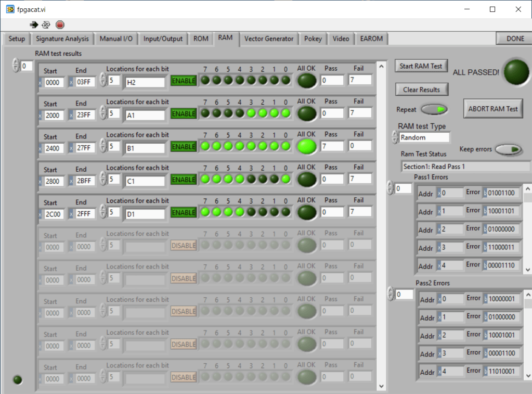Click the Clear Results button
532x394 pixels.
(421, 90)
